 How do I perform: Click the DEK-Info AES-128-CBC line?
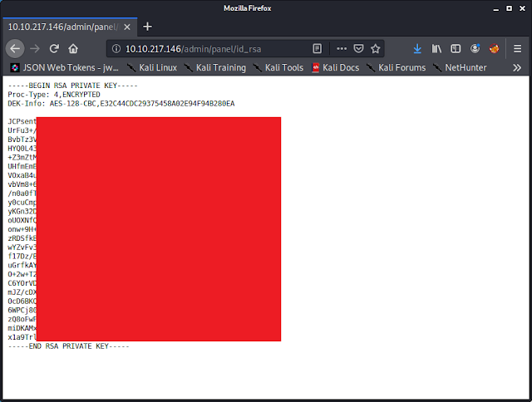point(121,103)
